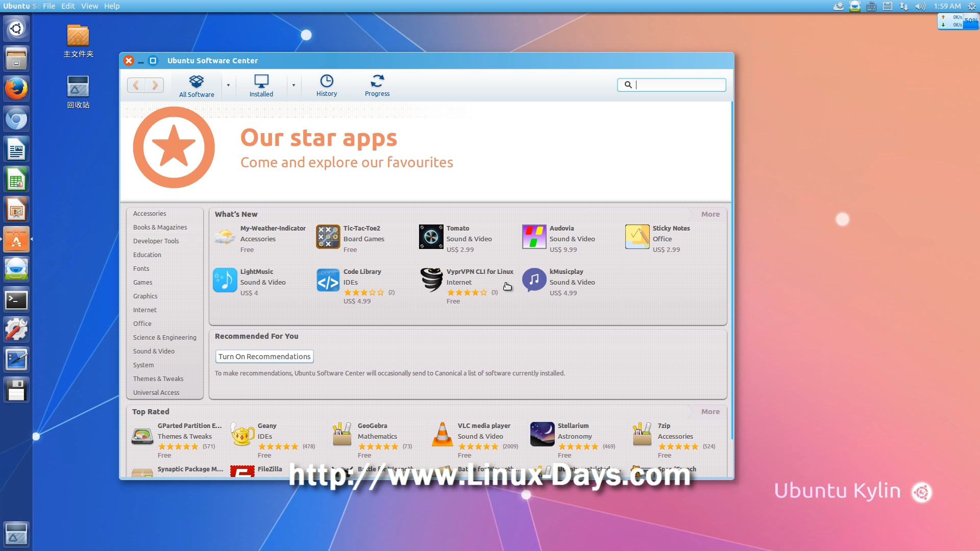Select the Graphics category

click(x=145, y=296)
